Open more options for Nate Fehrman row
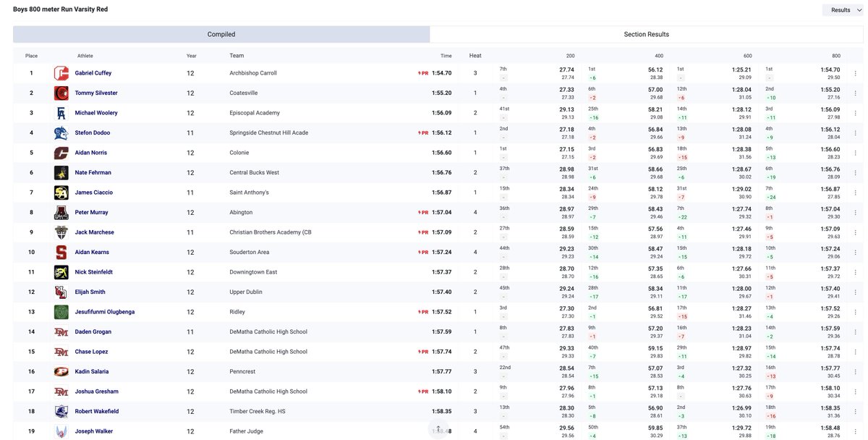This screenshot has width=868, height=440. pyautogui.click(x=855, y=173)
